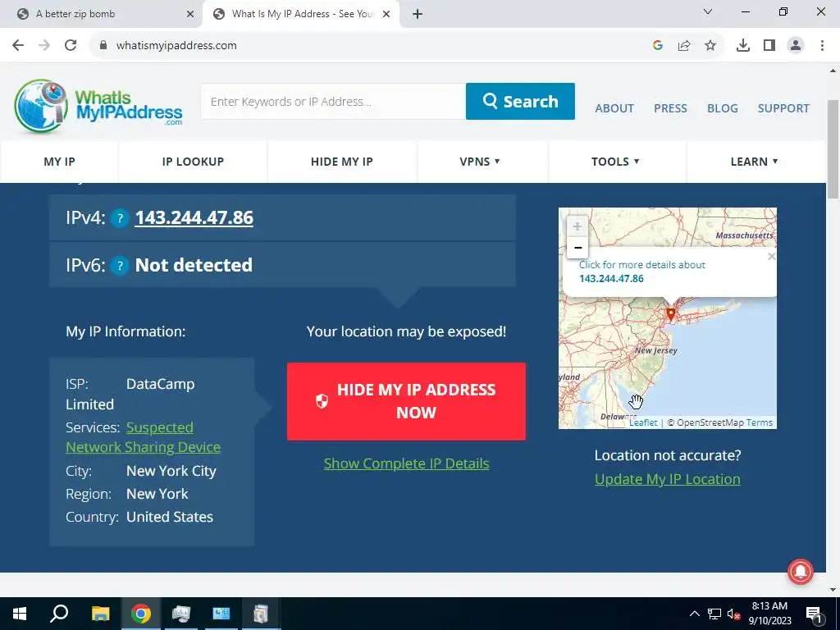Click the IPv4 address 143.244.47.86 link
The image size is (840, 630).
point(194,218)
